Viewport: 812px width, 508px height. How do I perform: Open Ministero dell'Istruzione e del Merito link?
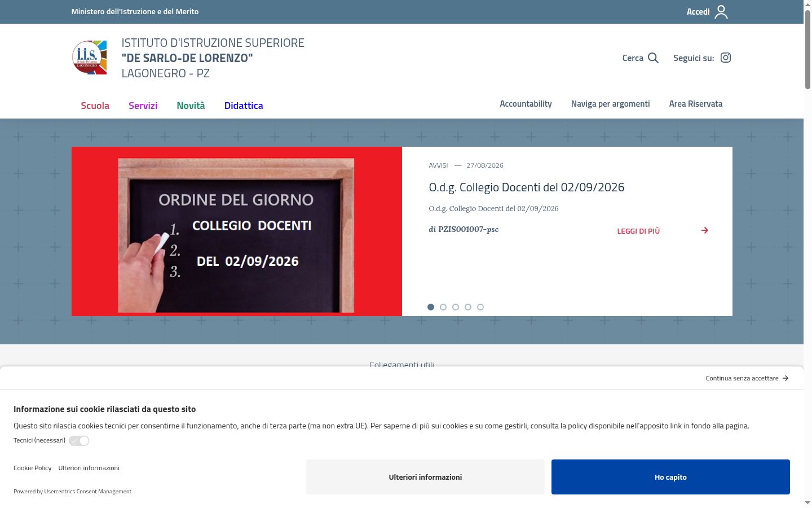click(135, 11)
